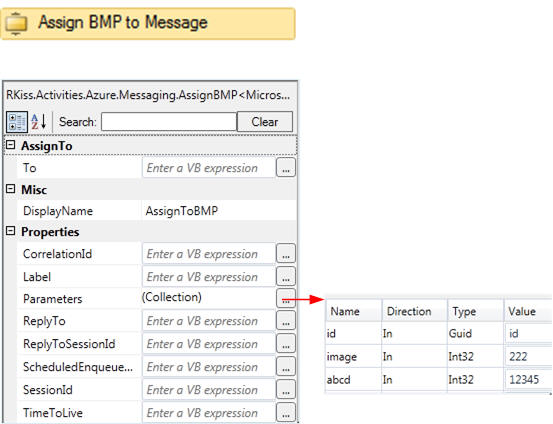Image resolution: width=553 pixels, height=424 pixels.
Task: Select the DisplayName value AssignToBMP
Action: coord(182,211)
